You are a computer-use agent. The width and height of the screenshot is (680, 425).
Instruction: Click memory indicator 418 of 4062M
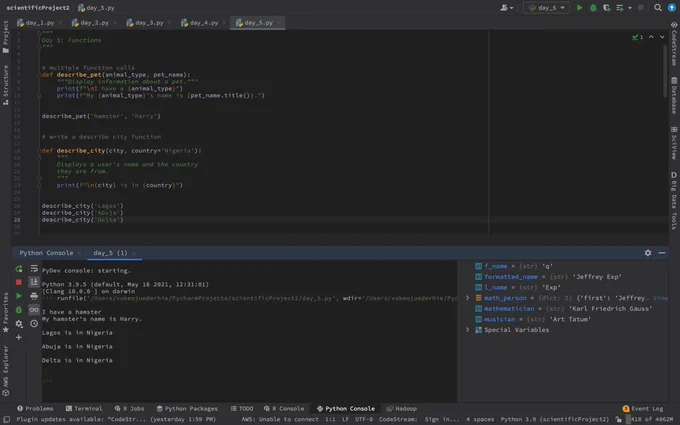click(x=651, y=419)
